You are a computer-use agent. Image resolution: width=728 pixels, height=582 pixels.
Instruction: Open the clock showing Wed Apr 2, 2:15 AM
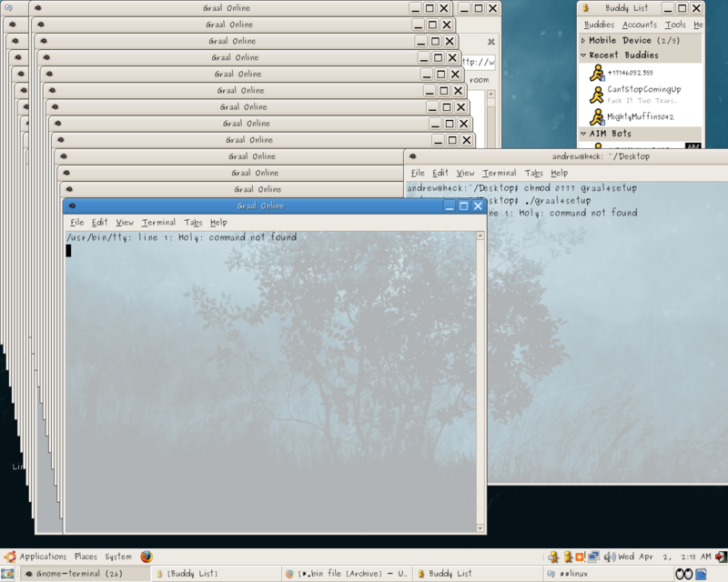pos(665,556)
